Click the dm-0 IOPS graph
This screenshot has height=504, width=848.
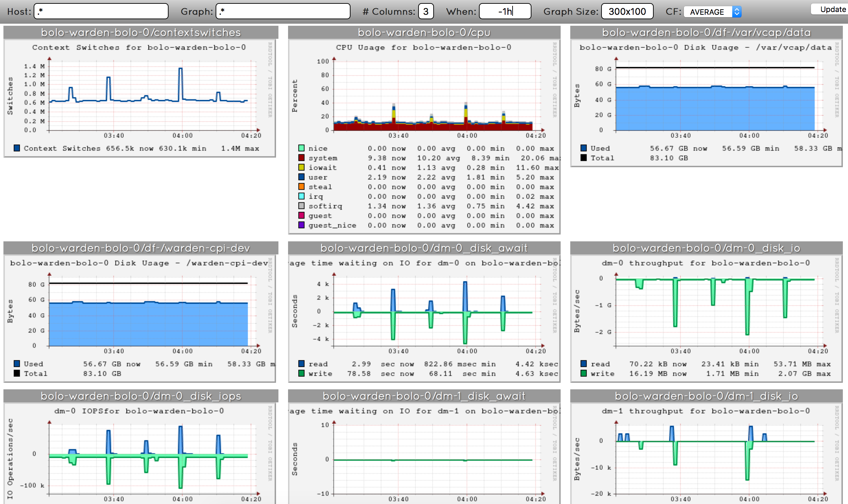pos(139,454)
